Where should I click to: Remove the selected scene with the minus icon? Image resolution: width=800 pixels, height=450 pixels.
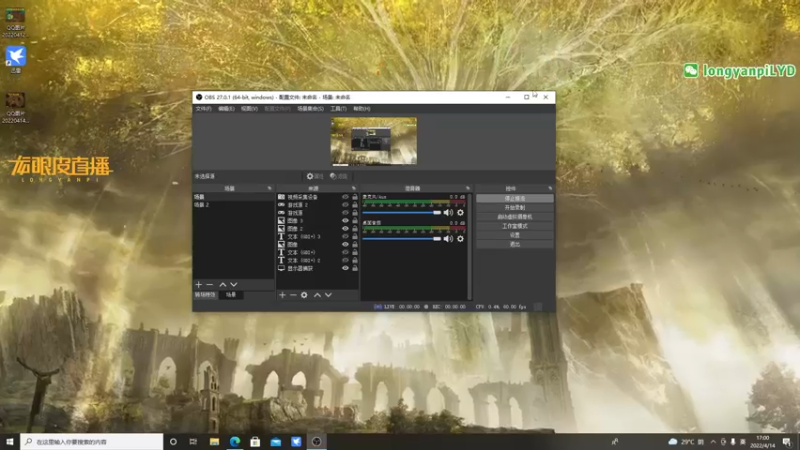pyautogui.click(x=210, y=285)
